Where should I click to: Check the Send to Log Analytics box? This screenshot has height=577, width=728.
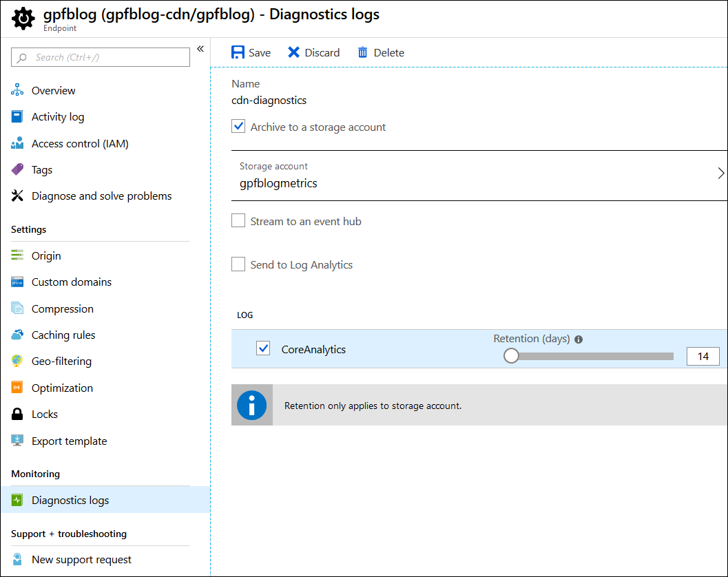pyautogui.click(x=238, y=264)
